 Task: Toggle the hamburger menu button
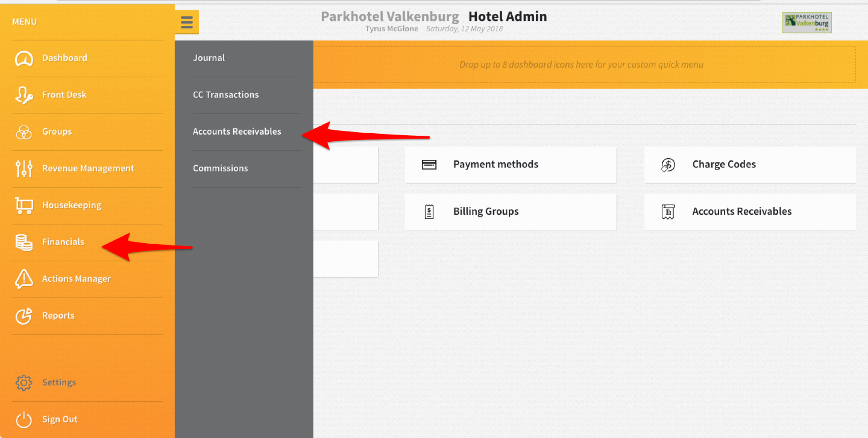187,22
